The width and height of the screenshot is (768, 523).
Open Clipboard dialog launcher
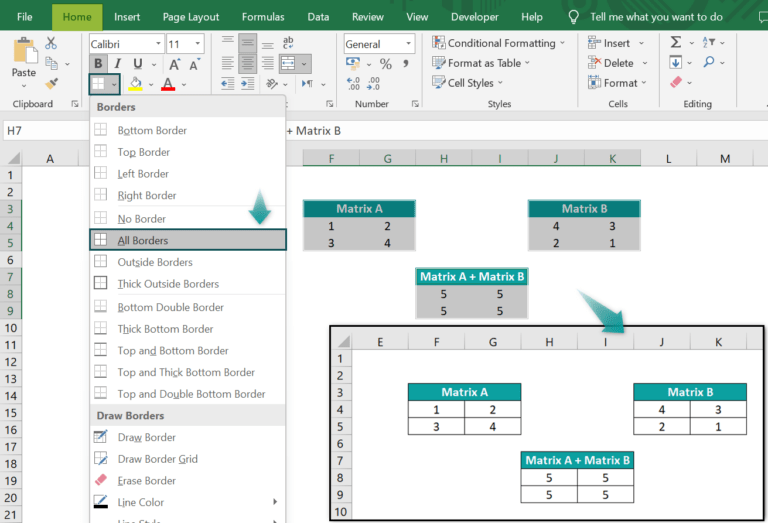74,104
